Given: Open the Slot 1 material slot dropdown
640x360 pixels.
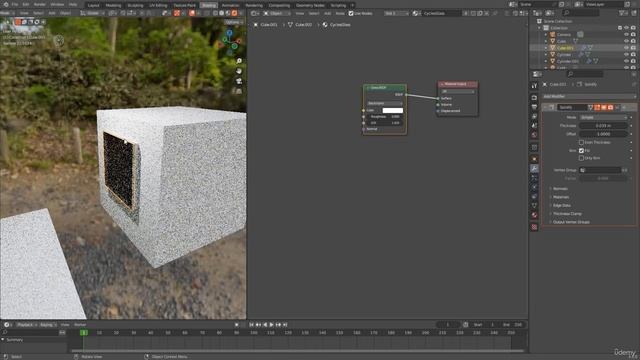Looking at the screenshot, I should click(x=397, y=13).
